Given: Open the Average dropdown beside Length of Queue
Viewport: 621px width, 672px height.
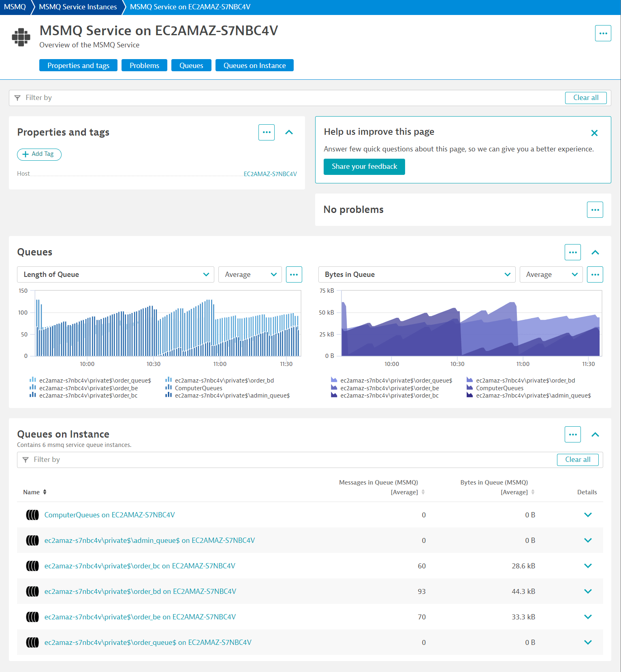Looking at the screenshot, I should click(250, 274).
